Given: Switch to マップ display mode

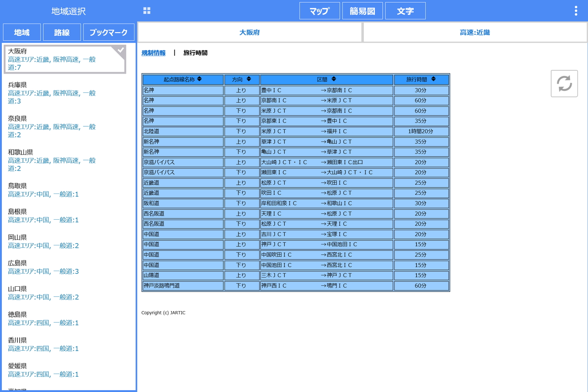Looking at the screenshot, I should point(319,10).
